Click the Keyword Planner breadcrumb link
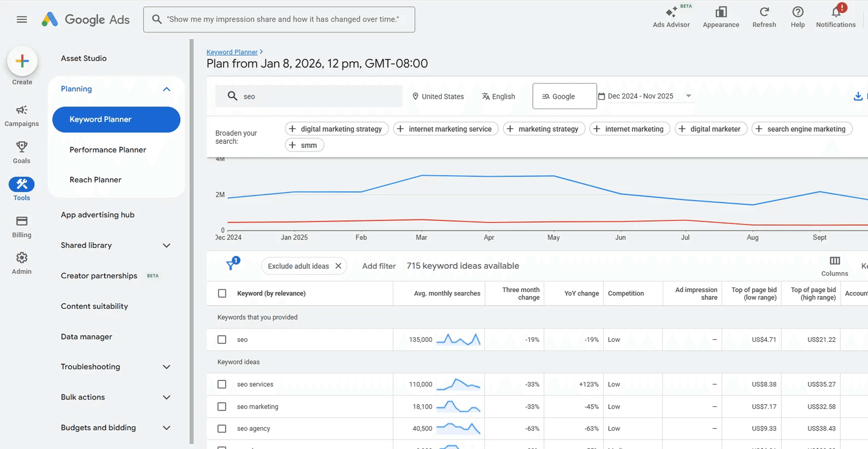Image resolution: width=868 pixels, height=449 pixels. (x=232, y=52)
